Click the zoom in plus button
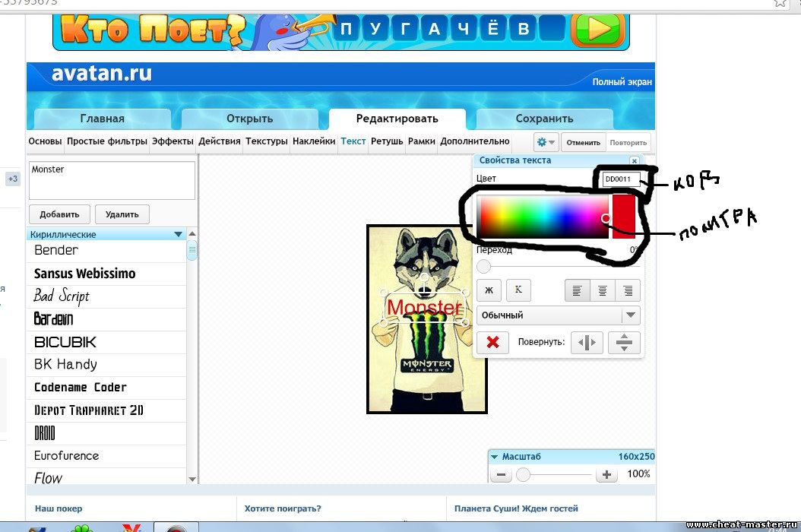 coord(606,475)
